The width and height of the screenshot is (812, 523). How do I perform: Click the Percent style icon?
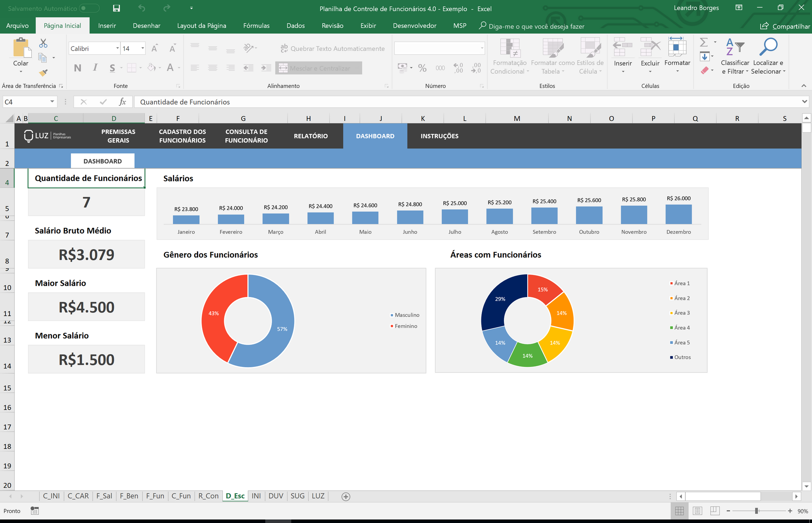[422, 68]
